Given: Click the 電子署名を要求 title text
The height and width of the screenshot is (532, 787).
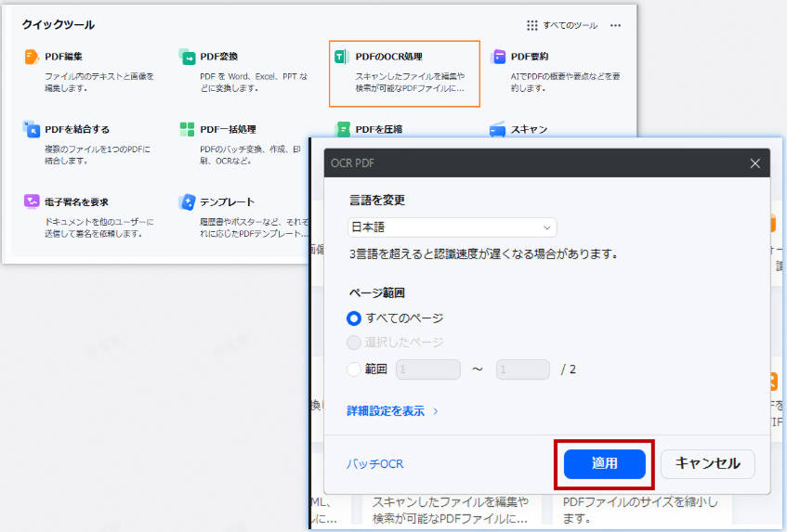Looking at the screenshot, I should 76,202.
